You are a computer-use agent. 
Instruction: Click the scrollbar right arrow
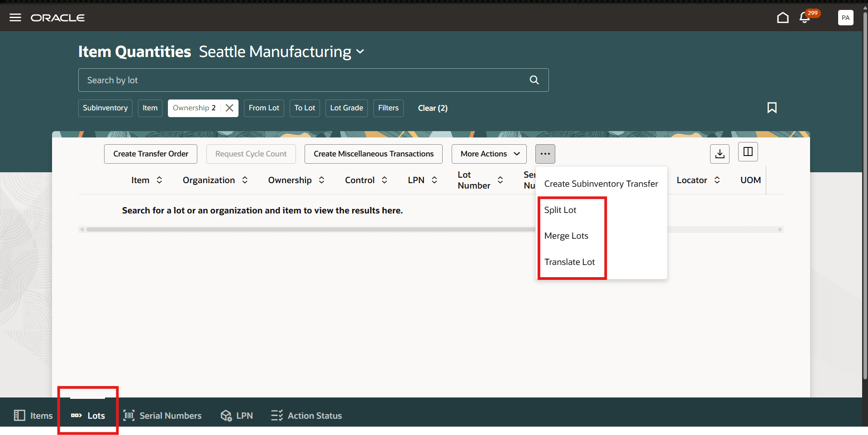tap(780, 229)
